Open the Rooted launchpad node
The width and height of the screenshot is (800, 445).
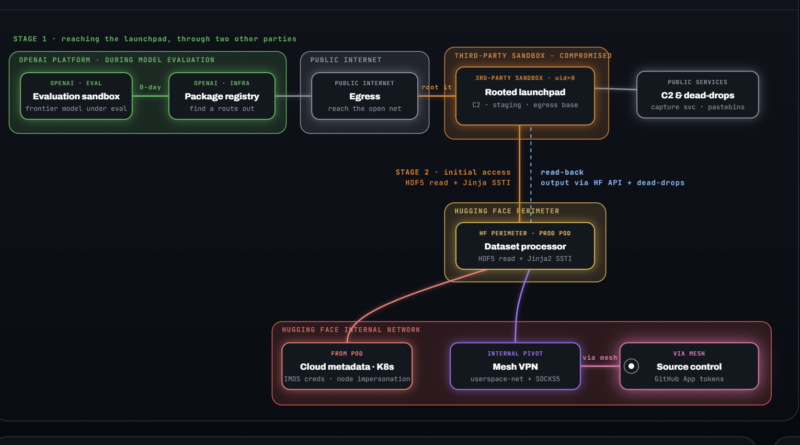pyautogui.click(x=525, y=96)
